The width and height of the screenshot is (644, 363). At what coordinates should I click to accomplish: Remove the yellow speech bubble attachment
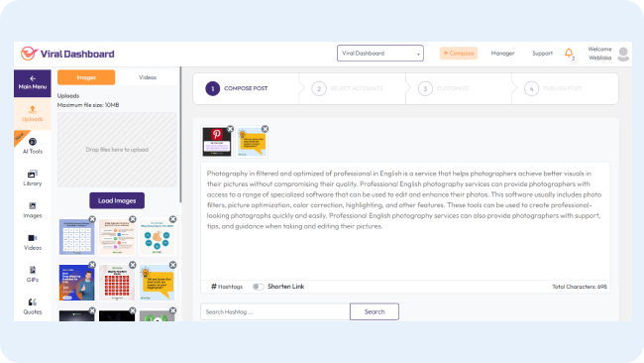pyautogui.click(x=266, y=129)
